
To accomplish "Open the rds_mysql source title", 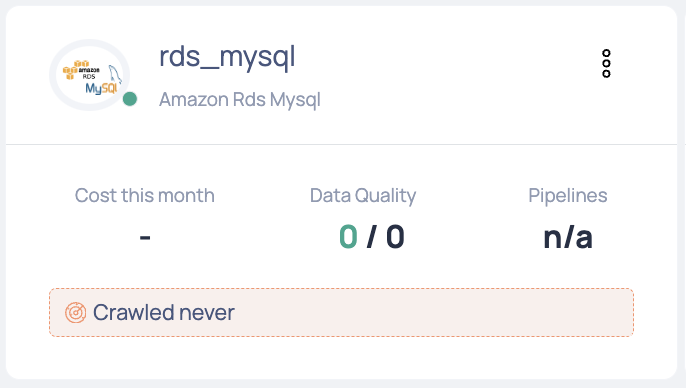I will pyautogui.click(x=227, y=57).
